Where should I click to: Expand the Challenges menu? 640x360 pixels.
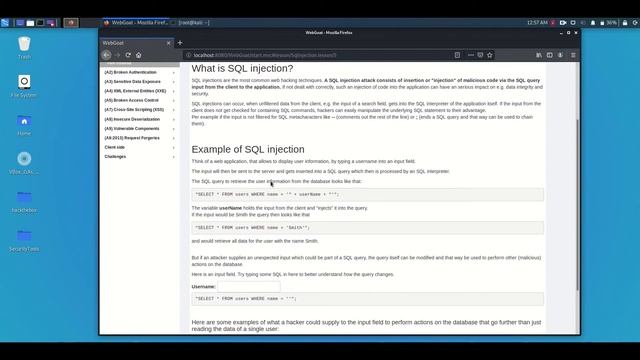tap(139, 157)
